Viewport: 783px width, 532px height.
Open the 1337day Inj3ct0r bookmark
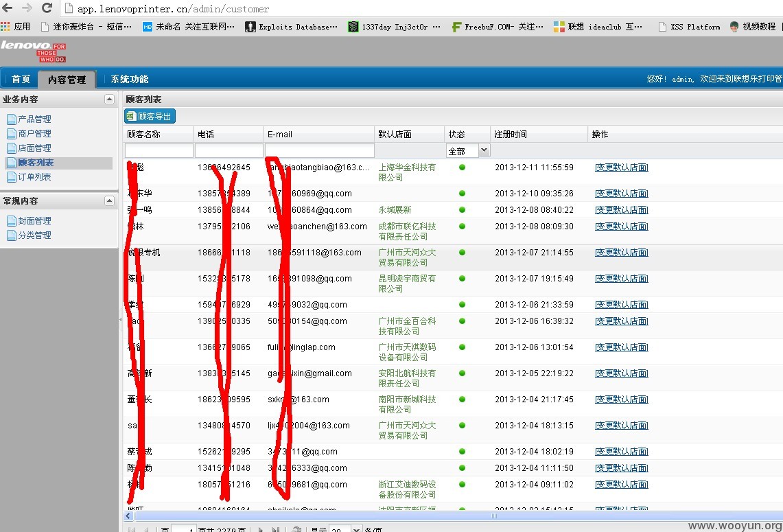[x=395, y=27]
